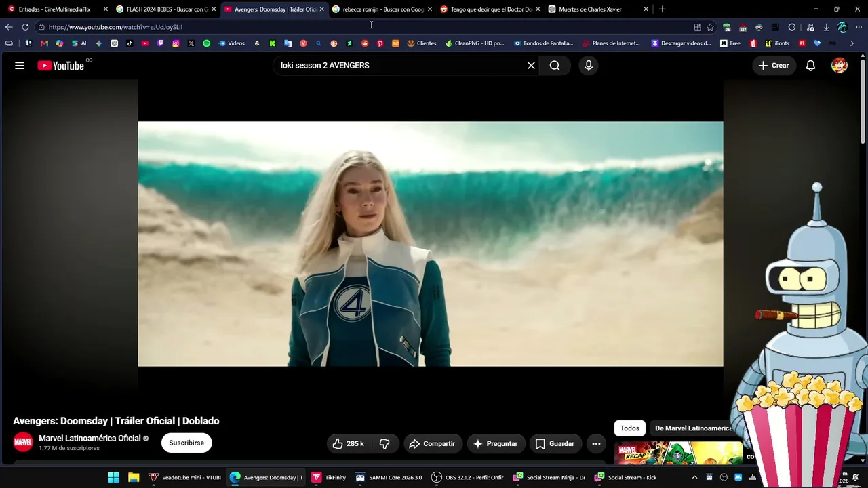Open the X (Twitter) bookmark
This screenshot has height=488, width=868.
(191, 43)
